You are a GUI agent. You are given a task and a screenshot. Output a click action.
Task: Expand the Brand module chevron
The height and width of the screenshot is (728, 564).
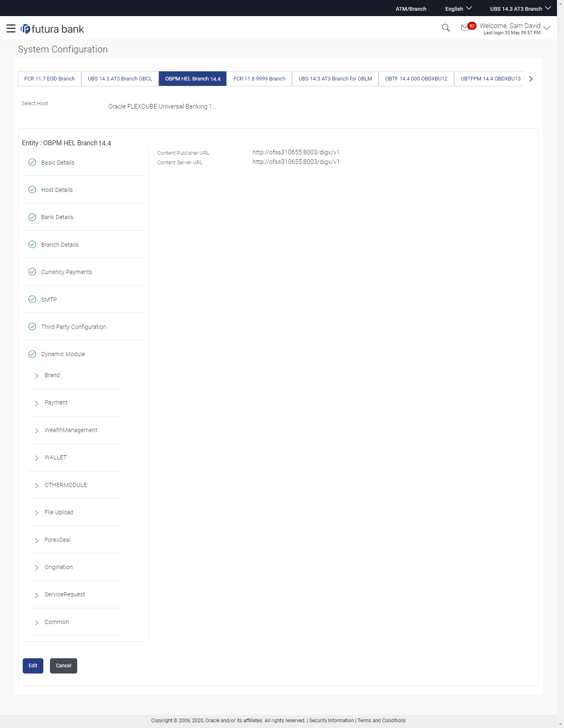point(36,376)
